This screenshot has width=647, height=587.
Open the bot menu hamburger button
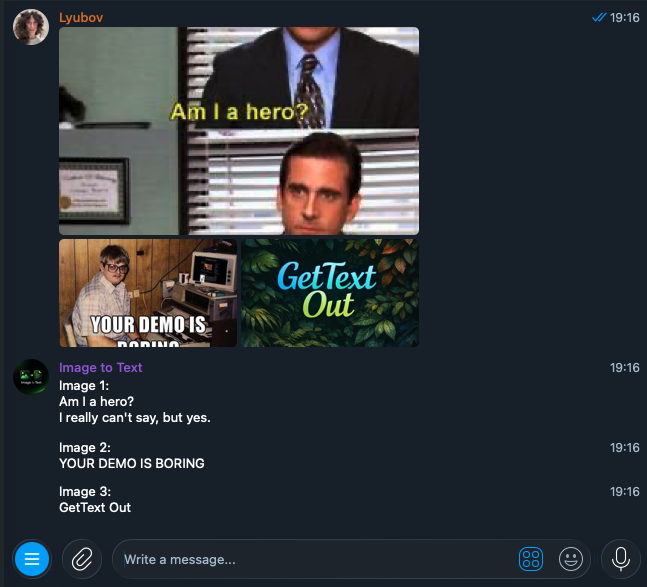point(32,559)
